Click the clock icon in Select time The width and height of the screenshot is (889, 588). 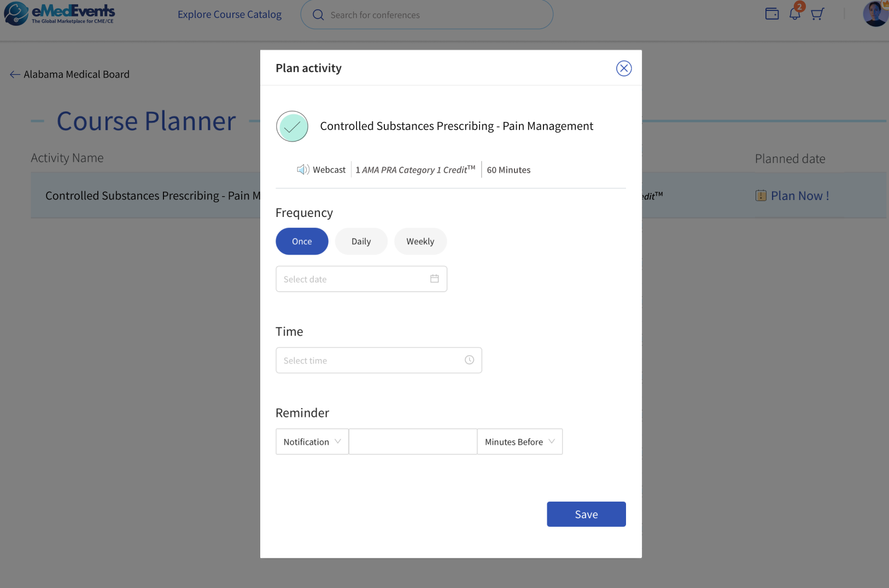pos(469,360)
